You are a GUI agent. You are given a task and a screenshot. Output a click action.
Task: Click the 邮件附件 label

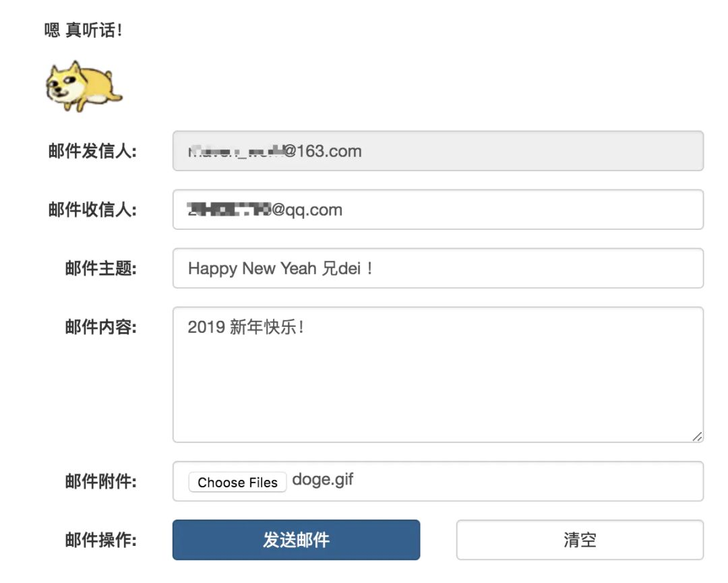coord(101,481)
